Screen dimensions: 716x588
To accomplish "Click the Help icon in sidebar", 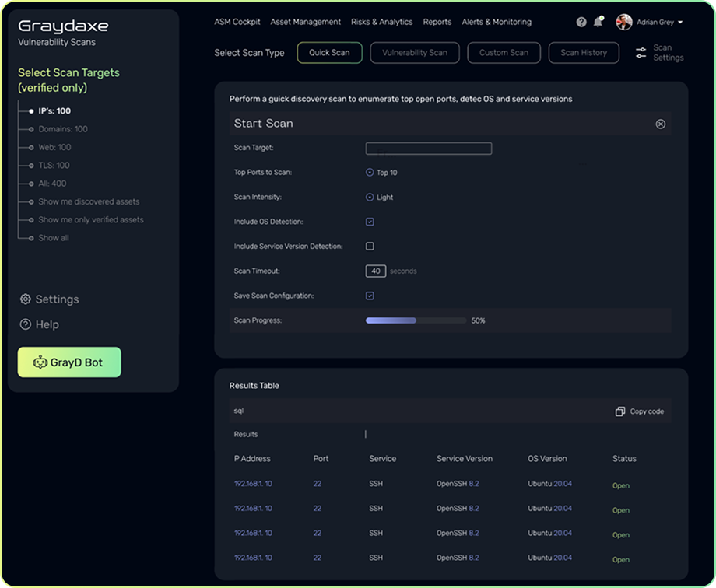I will (26, 324).
